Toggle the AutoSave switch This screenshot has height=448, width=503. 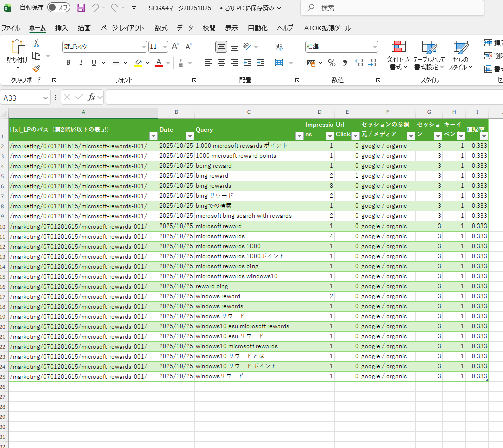(x=59, y=8)
